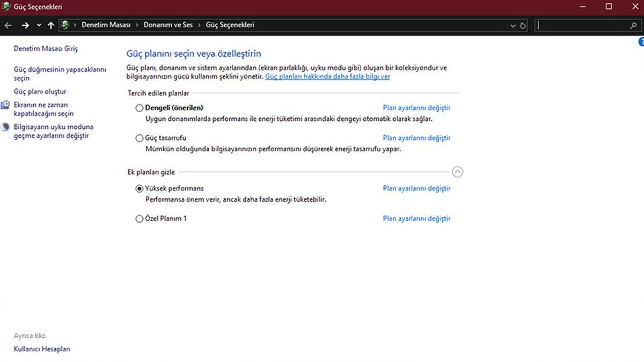Navigate to Denetim Masası breadcrumb
The height and width of the screenshot is (362, 644).
click(106, 25)
